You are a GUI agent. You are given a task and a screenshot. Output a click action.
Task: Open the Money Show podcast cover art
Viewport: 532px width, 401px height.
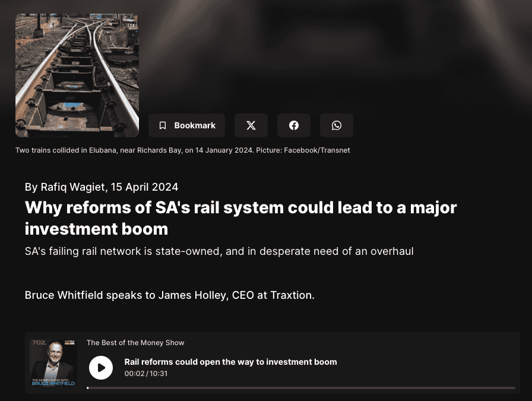(x=53, y=362)
